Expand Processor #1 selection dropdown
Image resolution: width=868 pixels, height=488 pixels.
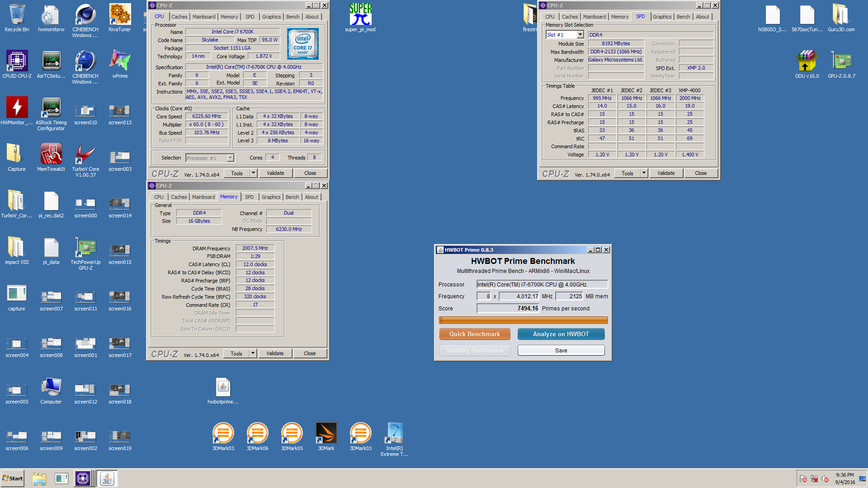(x=230, y=158)
